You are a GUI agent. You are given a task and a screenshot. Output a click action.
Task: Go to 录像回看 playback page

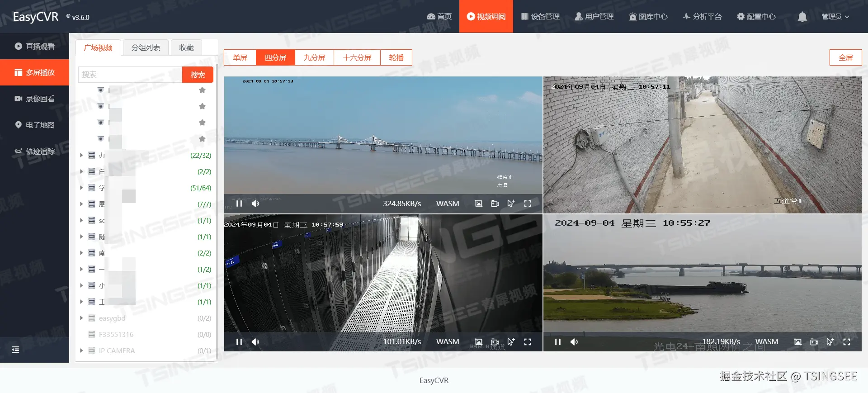(34, 99)
